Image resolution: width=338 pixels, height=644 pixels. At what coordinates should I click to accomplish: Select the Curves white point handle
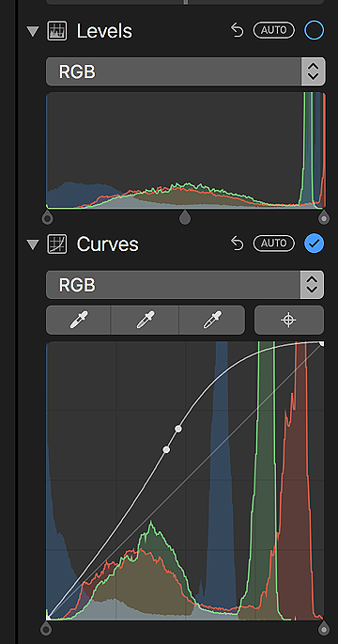pos(324,628)
